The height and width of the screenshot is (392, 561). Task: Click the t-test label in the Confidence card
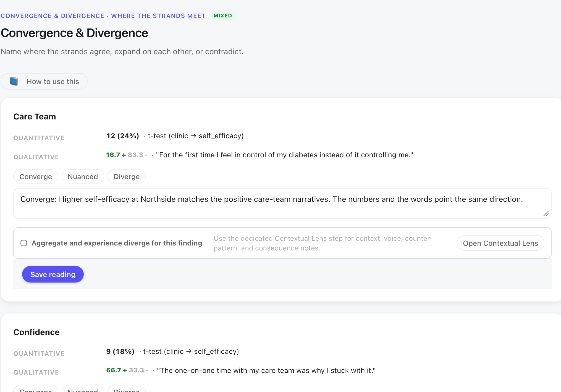[x=191, y=352]
